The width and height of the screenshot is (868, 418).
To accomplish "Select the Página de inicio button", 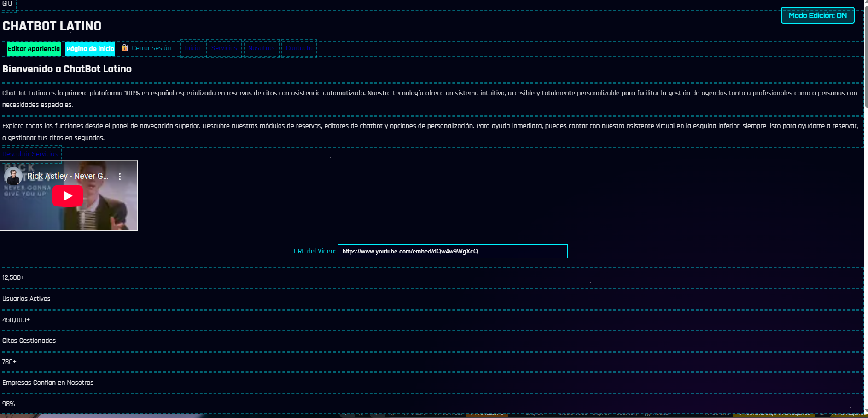I will point(90,49).
